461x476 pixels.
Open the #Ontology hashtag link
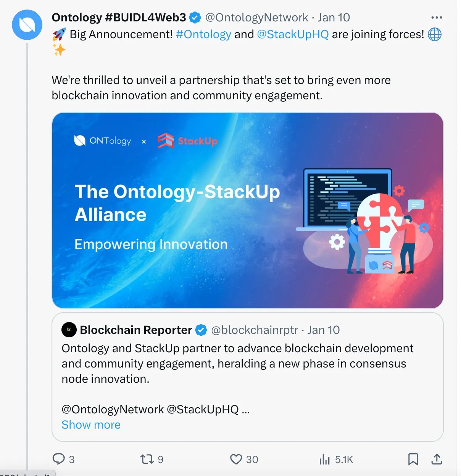coord(203,34)
